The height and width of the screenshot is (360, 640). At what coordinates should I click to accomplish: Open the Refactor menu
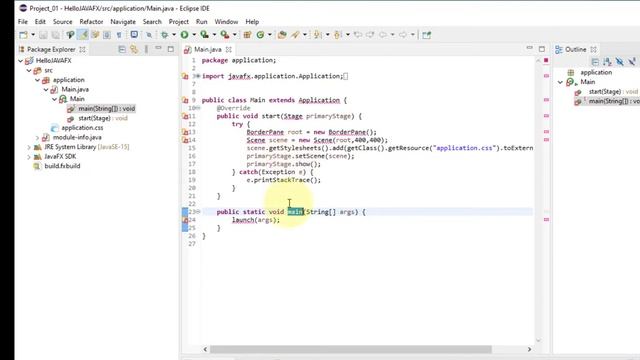tap(91, 22)
